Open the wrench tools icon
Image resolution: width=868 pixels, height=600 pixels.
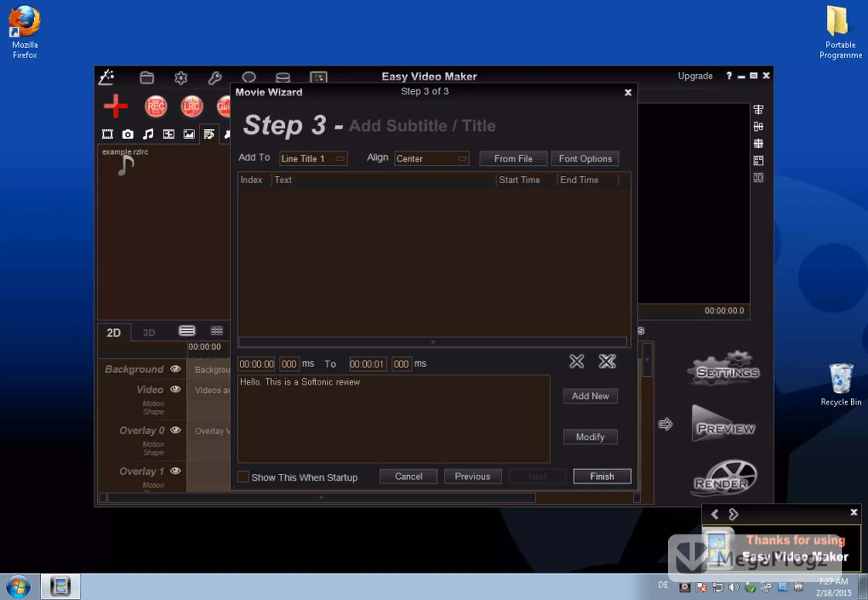(215, 78)
